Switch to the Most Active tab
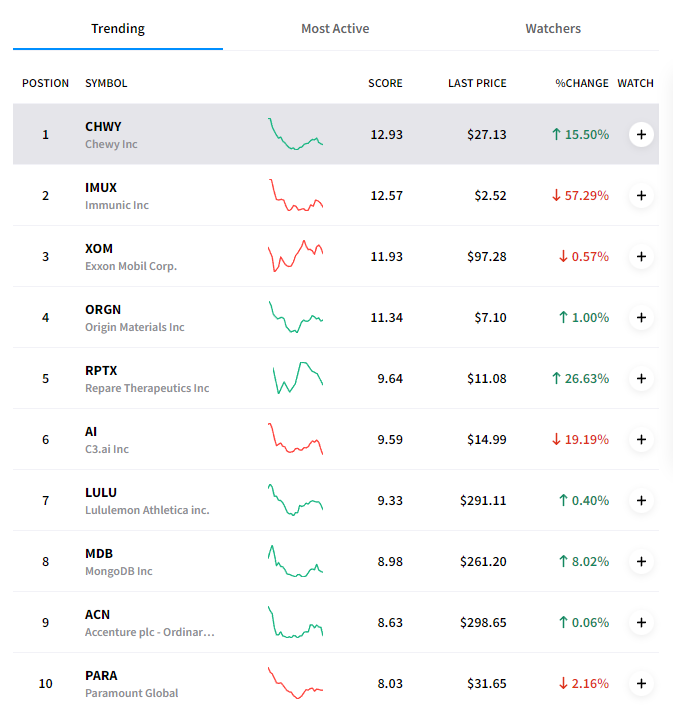The width and height of the screenshot is (673, 723). click(x=335, y=29)
